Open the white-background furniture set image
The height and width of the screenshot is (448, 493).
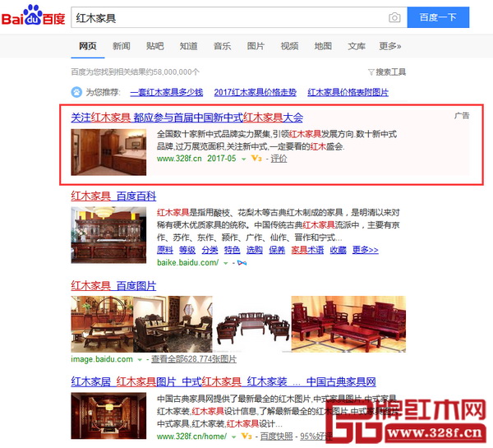[x=252, y=324]
